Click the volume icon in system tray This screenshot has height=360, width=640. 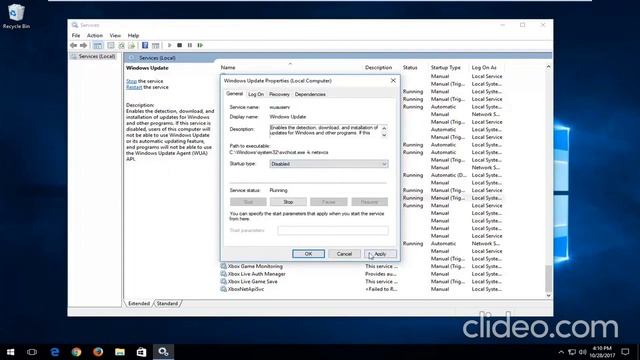pos(583,352)
